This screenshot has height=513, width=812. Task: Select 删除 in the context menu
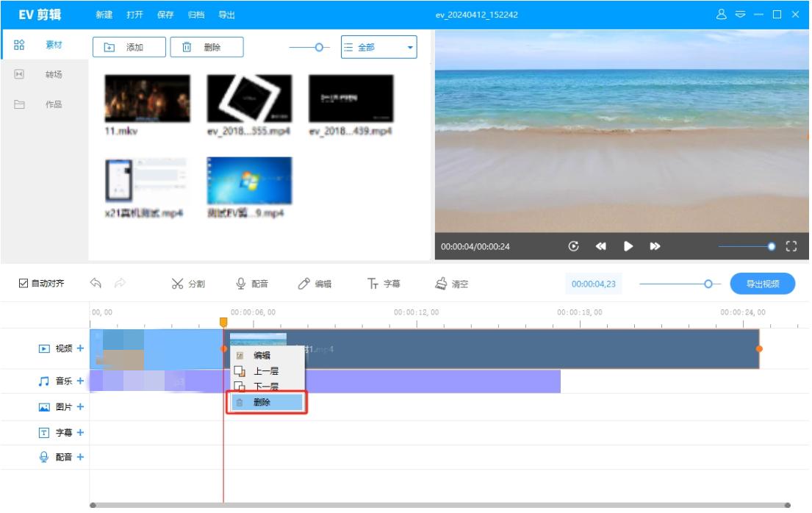point(266,402)
